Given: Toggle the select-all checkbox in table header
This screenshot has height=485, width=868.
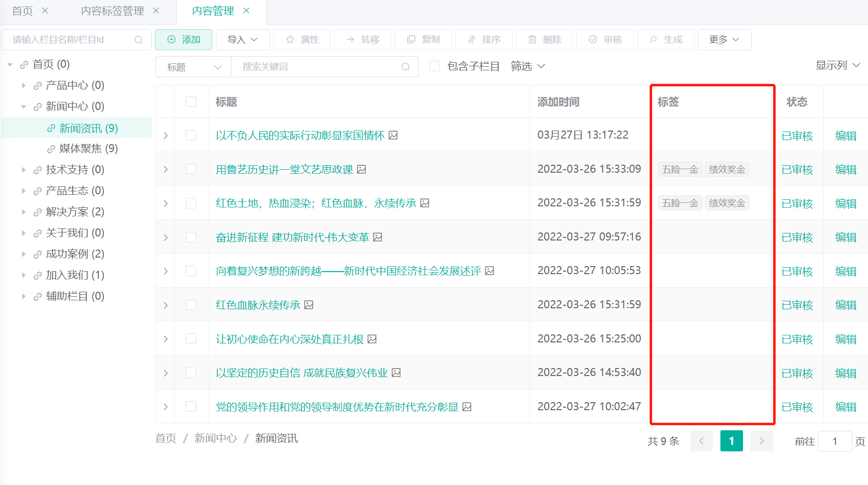Looking at the screenshot, I should coord(191,102).
